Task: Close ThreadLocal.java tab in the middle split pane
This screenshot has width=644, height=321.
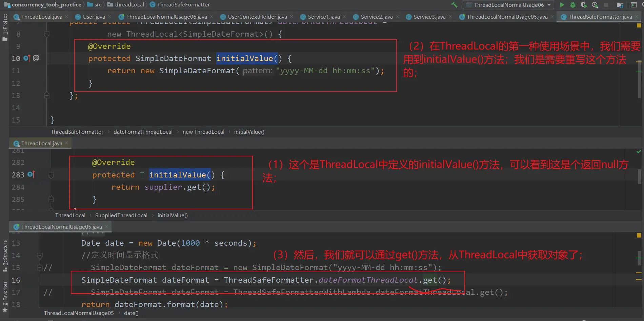Action: pyautogui.click(x=66, y=143)
